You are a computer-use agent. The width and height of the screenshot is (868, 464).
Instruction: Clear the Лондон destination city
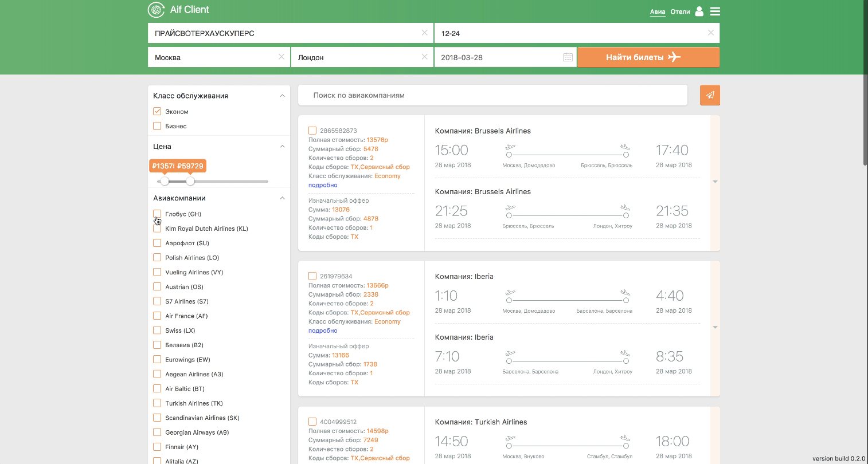pos(424,57)
